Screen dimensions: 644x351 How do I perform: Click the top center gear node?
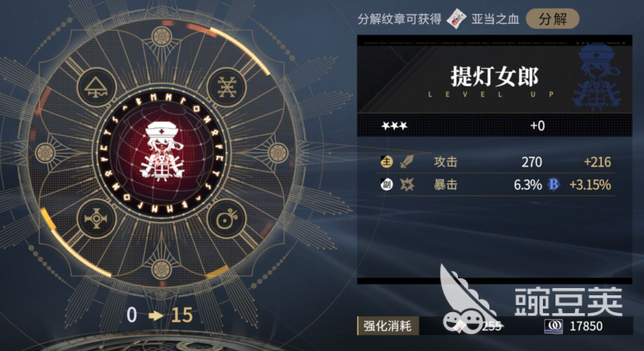[162, 37]
